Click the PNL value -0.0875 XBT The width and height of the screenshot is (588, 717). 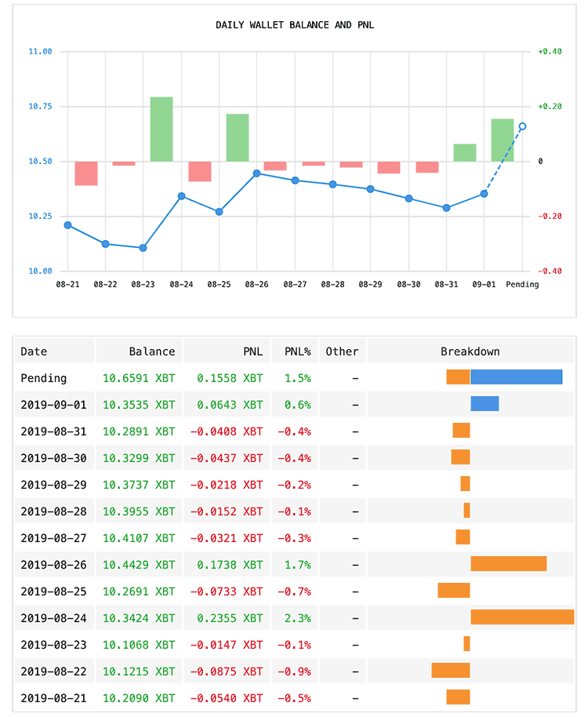227,672
